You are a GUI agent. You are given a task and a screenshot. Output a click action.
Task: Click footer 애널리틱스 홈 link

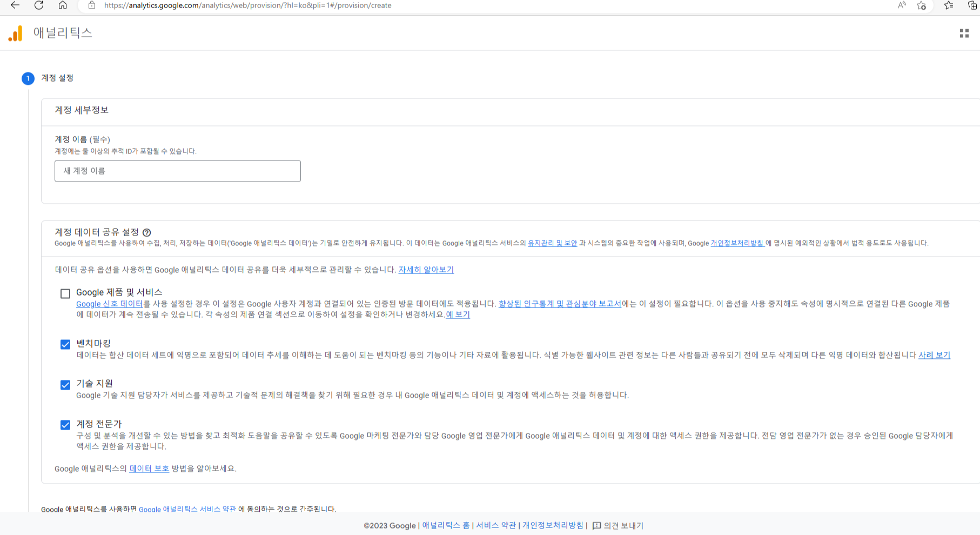446,525
